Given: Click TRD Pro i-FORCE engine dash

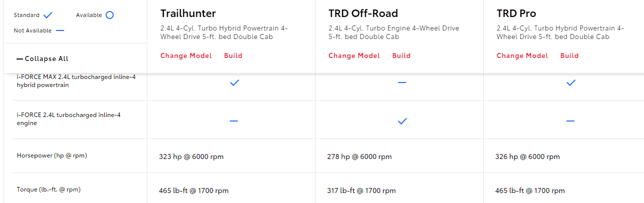Looking at the screenshot, I should pyautogui.click(x=570, y=121).
